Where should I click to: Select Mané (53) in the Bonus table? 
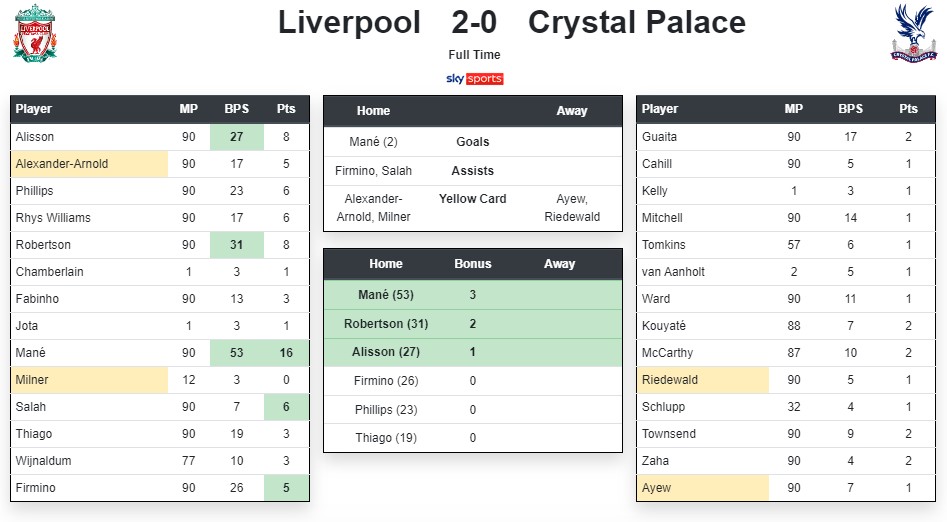click(386, 295)
